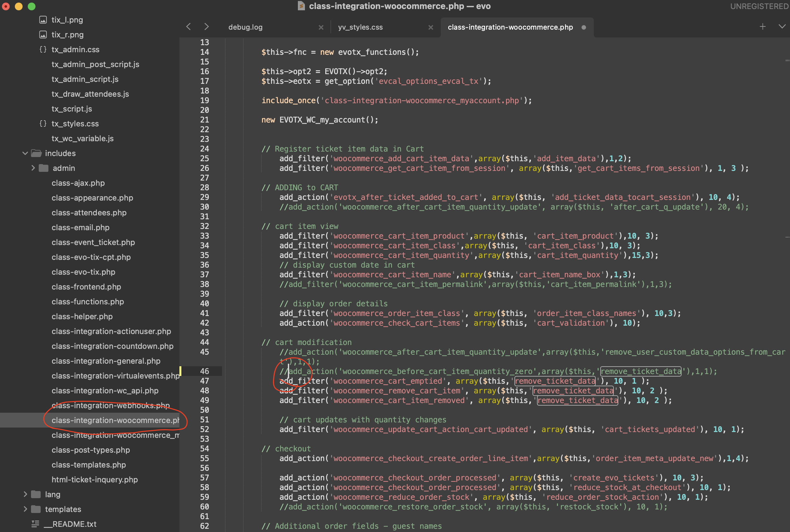The height and width of the screenshot is (532, 790).
Task: Collapse the includes folder chevron
Action: [25, 153]
